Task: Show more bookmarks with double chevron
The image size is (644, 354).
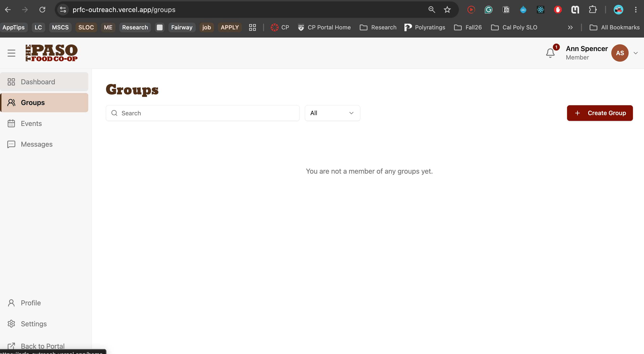Action: [x=570, y=27]
